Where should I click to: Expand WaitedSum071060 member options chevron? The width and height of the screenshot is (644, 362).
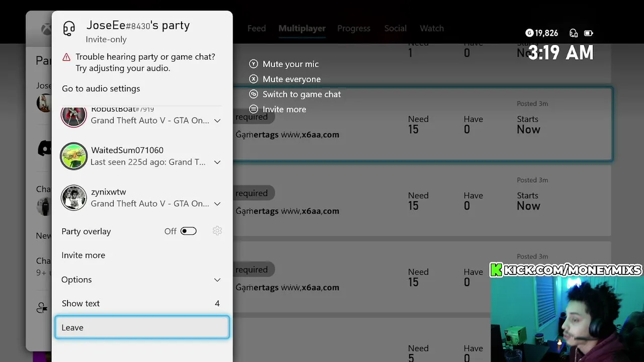click(x=217, y=162)
